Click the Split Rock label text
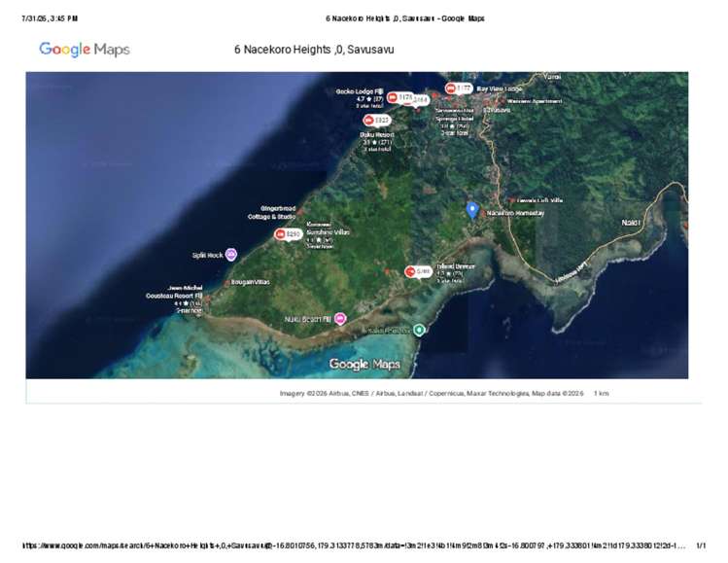Image resolution: width=728 pixels, height=563 pixels. (208, 256)
